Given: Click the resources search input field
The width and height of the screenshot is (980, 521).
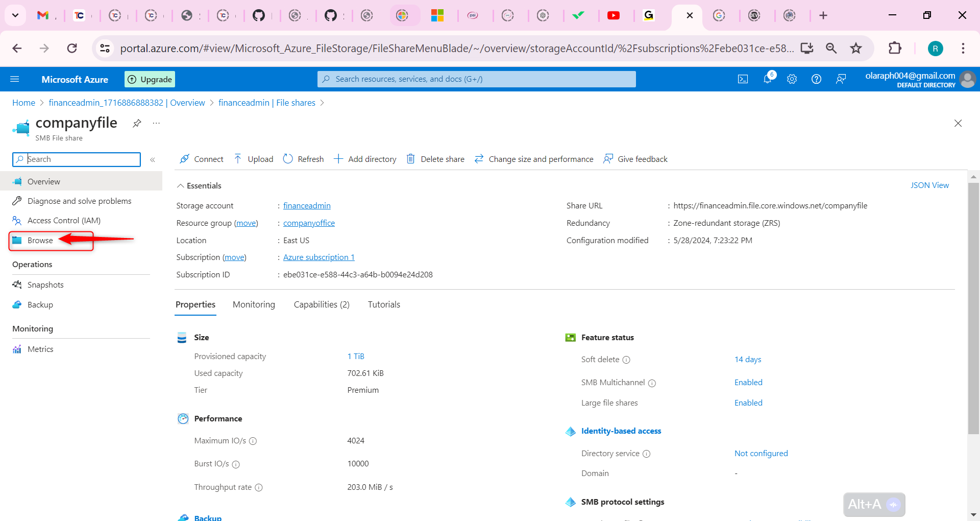Looking at the screenshot, I should pyautogui.click(x=476, y=79).
